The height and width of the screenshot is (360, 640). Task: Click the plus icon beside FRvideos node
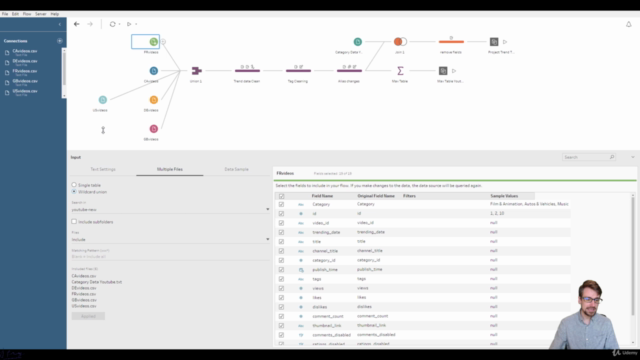pyautogui.click(x=163, y=42)
